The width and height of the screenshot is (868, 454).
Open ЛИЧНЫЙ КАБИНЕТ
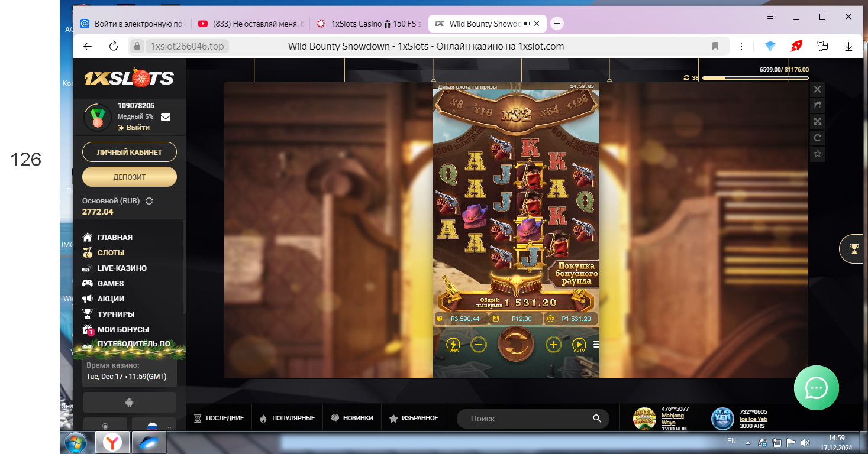pos(130,152)
